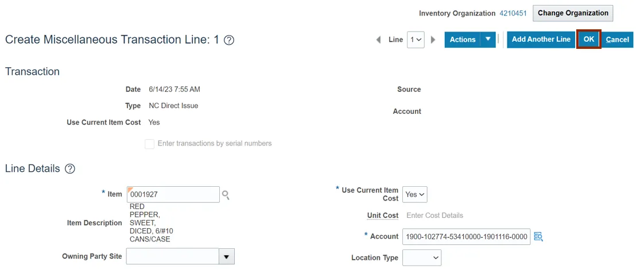The width and height of the screenshot is (644, 273).
Task: Click the Item search magnifier icon
Action: click(x=226, y=195)
